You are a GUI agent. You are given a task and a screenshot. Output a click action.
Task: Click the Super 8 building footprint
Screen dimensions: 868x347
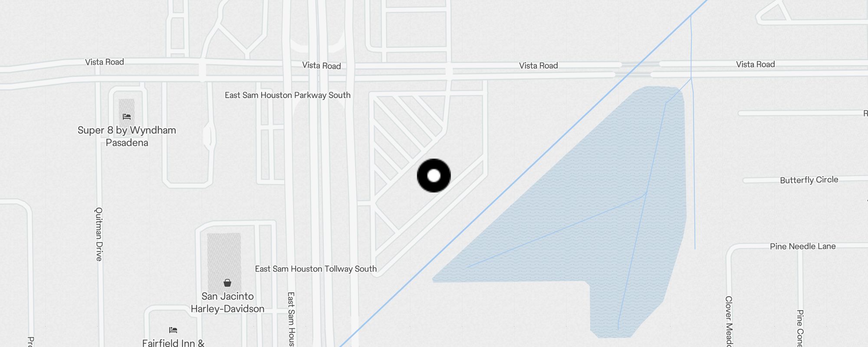point(127,112)
